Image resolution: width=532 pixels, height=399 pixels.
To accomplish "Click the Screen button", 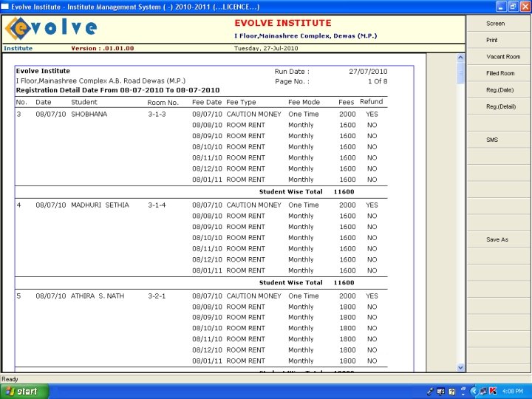I will tap(499, 24).
